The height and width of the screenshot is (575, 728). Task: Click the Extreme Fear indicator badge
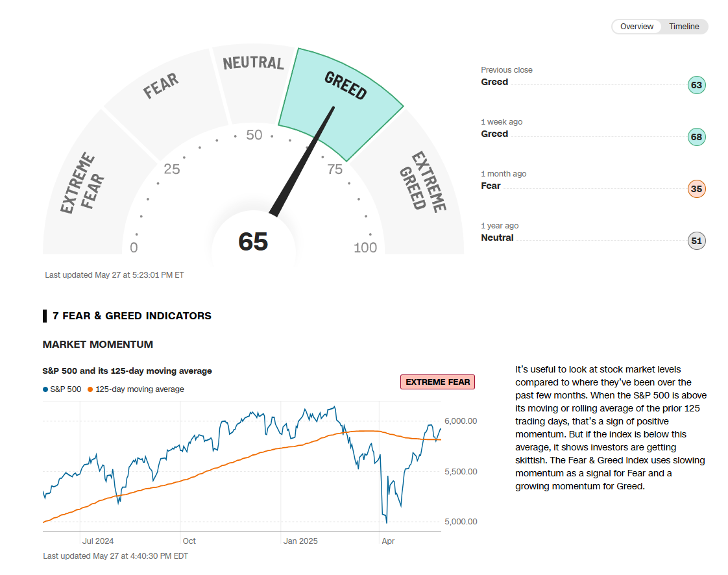[437, 382]
